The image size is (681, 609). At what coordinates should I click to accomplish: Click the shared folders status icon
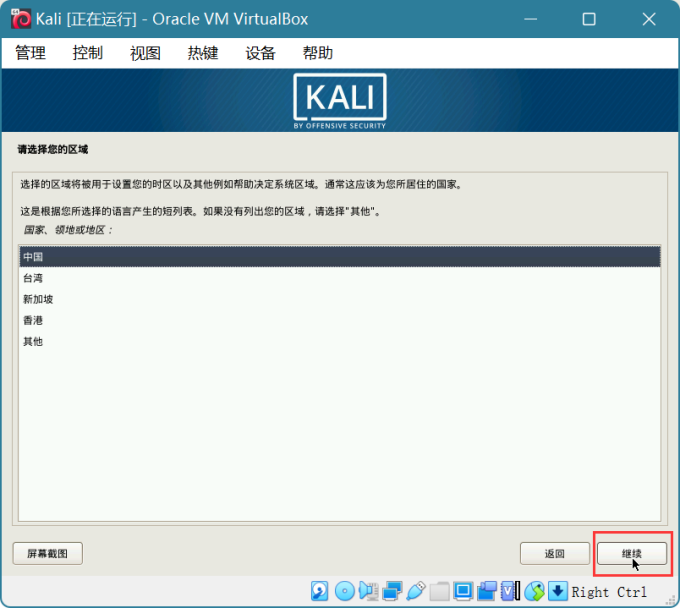440,592
